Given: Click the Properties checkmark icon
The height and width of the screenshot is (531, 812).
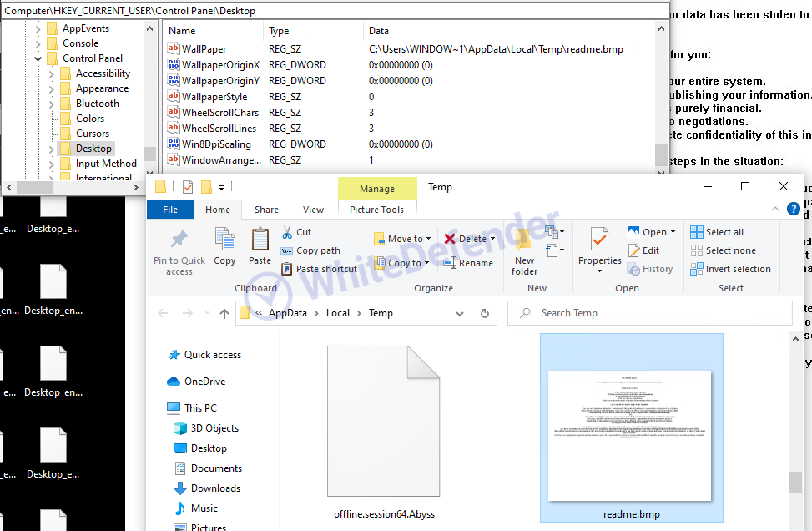Looking at the screenshot, I should pos(599,240).
